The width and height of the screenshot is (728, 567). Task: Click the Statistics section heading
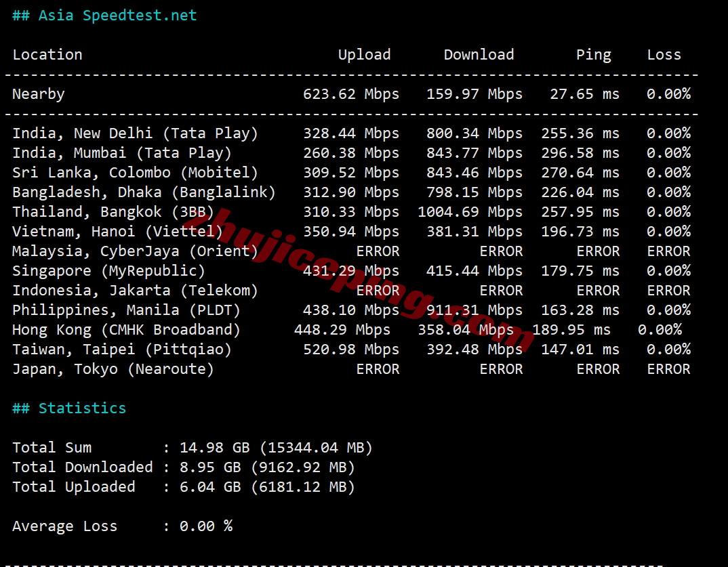pos(69,408)
